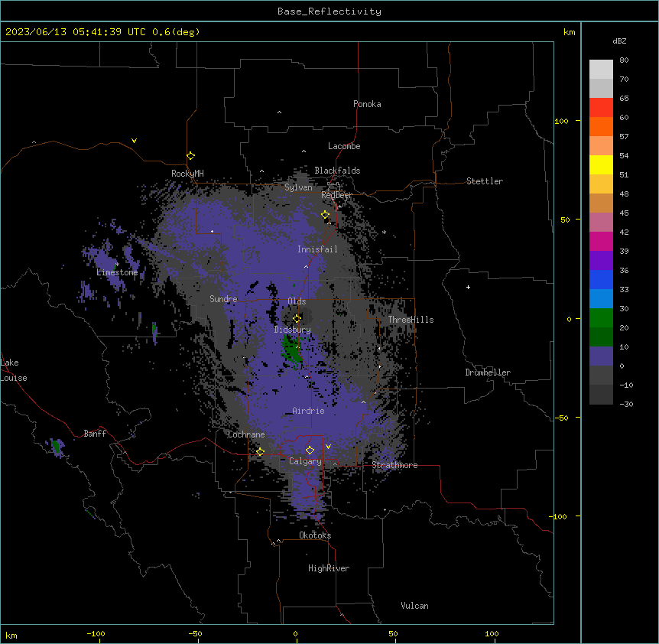Click the Base_Reflectivity title text

click(329, 11)
